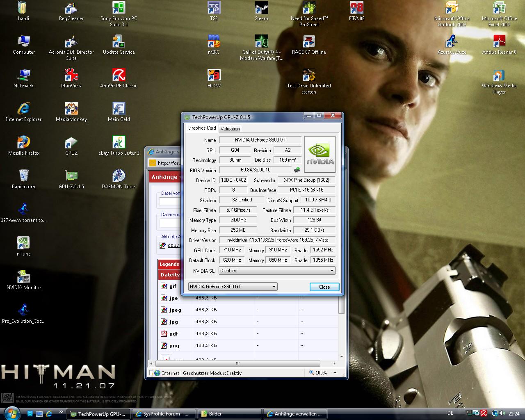Click the Internet Explorer quick launch icon
Screen dimensions: 525x420
coord(49,414)
